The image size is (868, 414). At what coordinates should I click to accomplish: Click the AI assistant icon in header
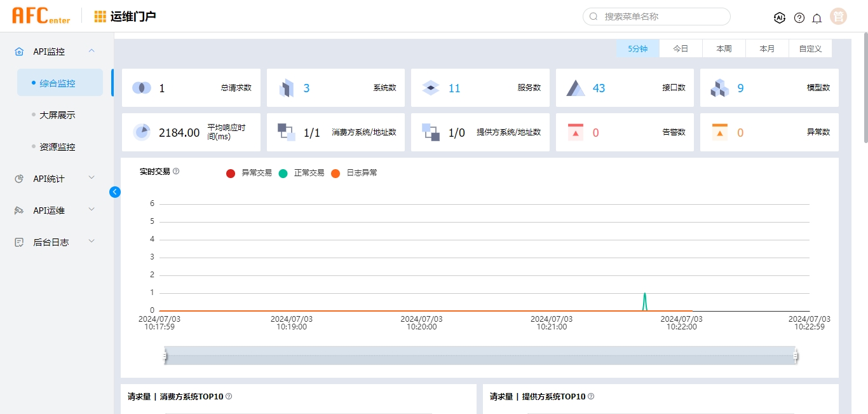click(x=780, y=18)
